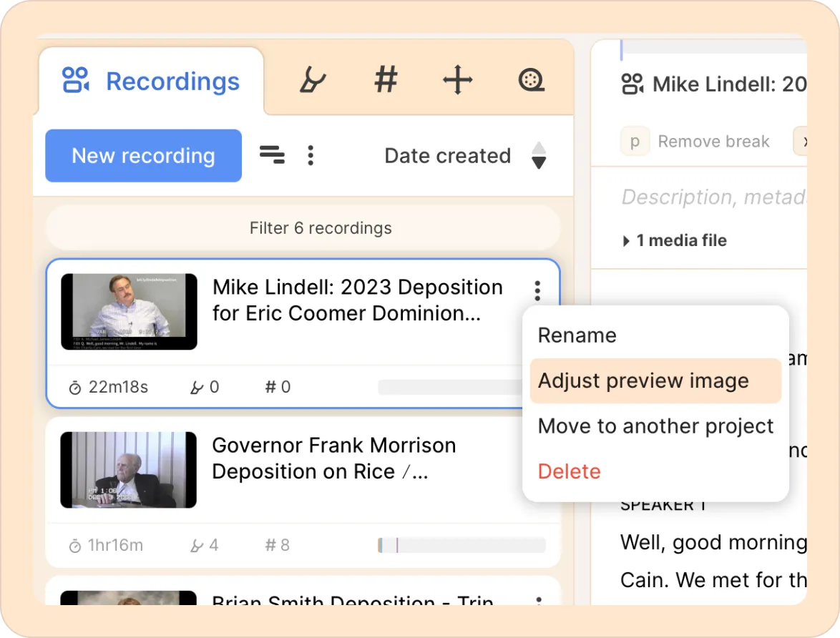Screen dimensions: 840x638
Task: Open the Date created sort dropdown
Action: click(x=447, y=156)
